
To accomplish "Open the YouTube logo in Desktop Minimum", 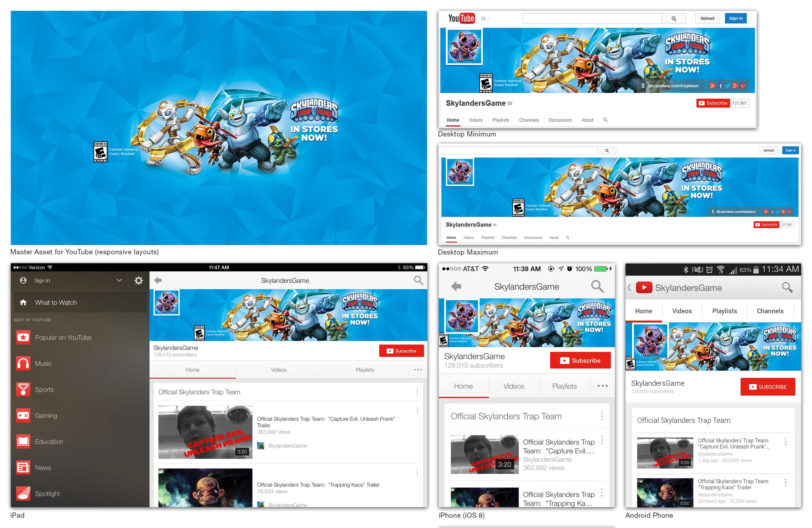I will [461, 19].
